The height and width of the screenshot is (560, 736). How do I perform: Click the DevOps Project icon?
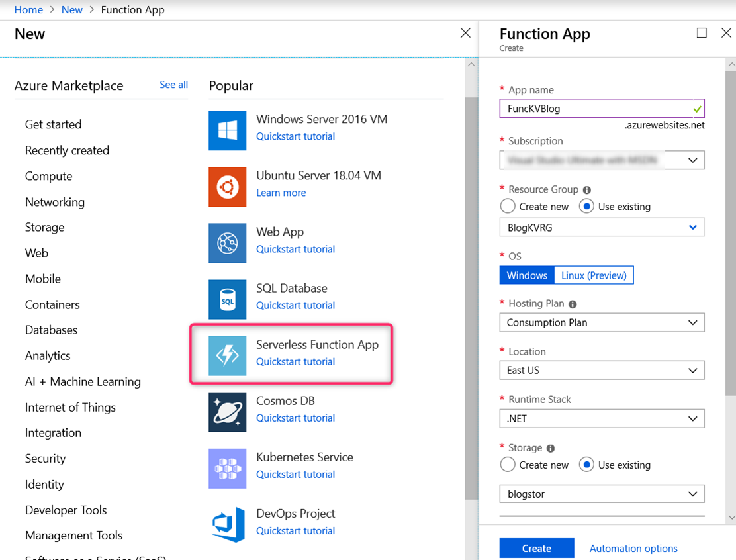227,524
